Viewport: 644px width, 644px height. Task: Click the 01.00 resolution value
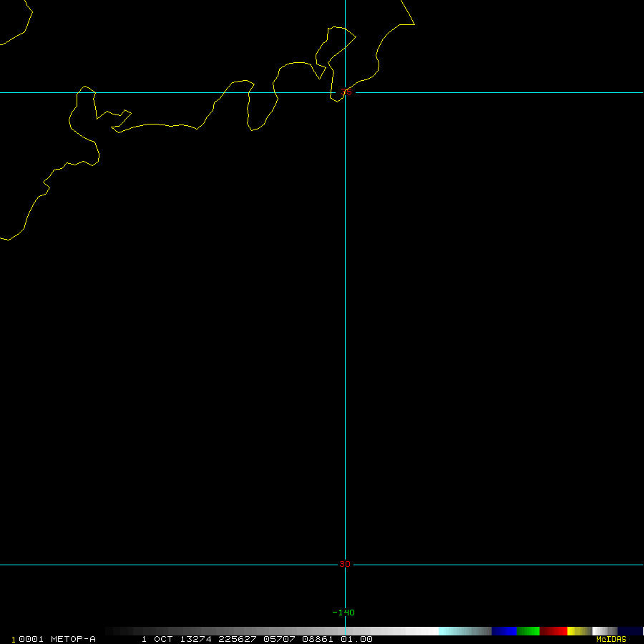pyautogui.click(x=356, y=639)
